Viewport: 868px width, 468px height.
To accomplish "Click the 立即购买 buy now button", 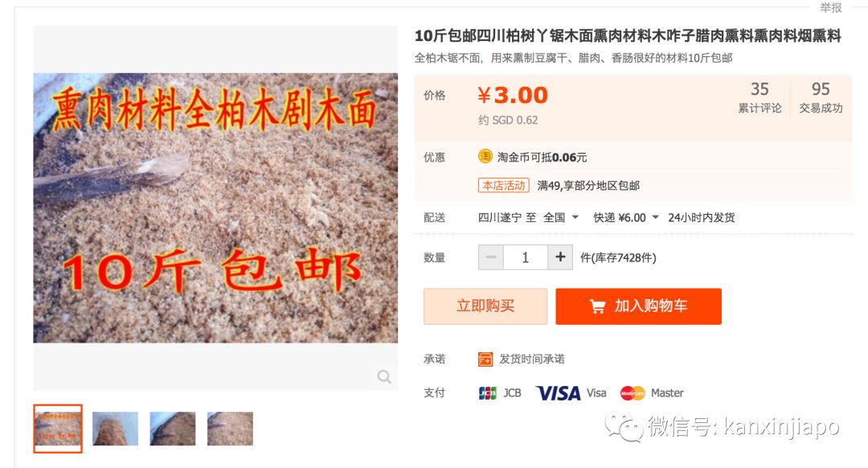I will (485, 306).
